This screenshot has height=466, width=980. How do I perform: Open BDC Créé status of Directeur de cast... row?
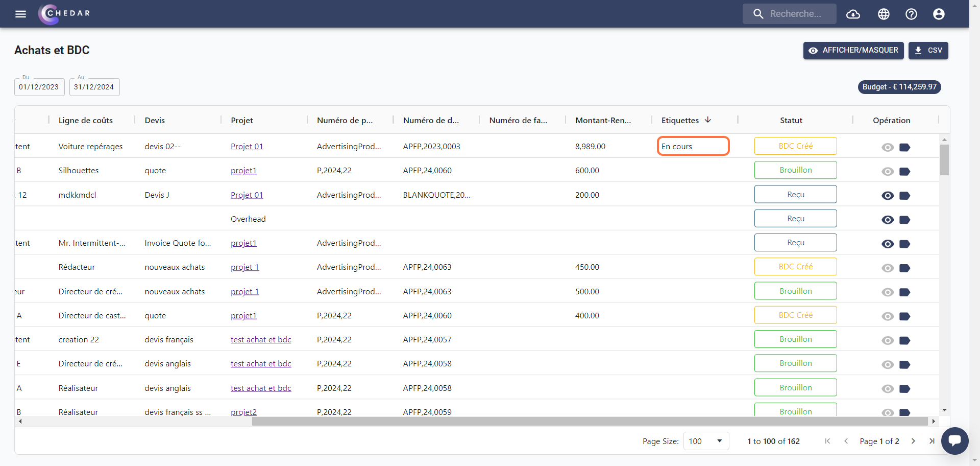(x=795, y=315)
